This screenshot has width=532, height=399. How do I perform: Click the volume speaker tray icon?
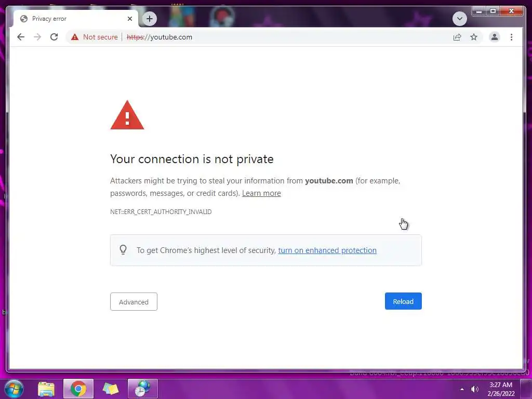475,389
